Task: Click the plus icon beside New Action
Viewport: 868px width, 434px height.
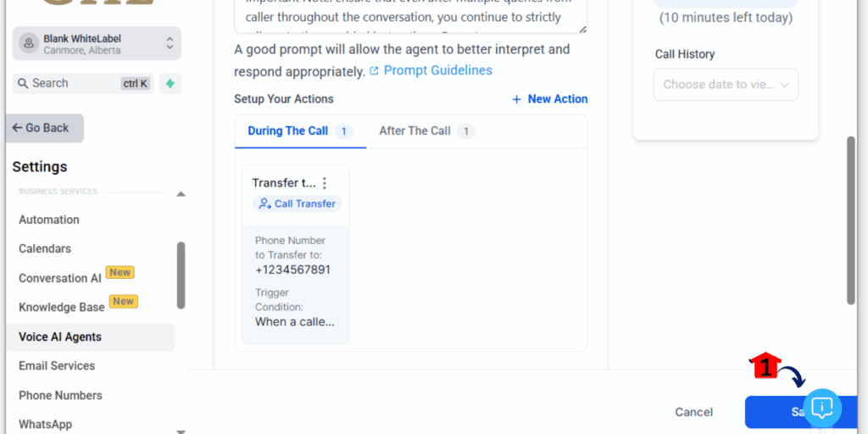Action: point(516,100)
